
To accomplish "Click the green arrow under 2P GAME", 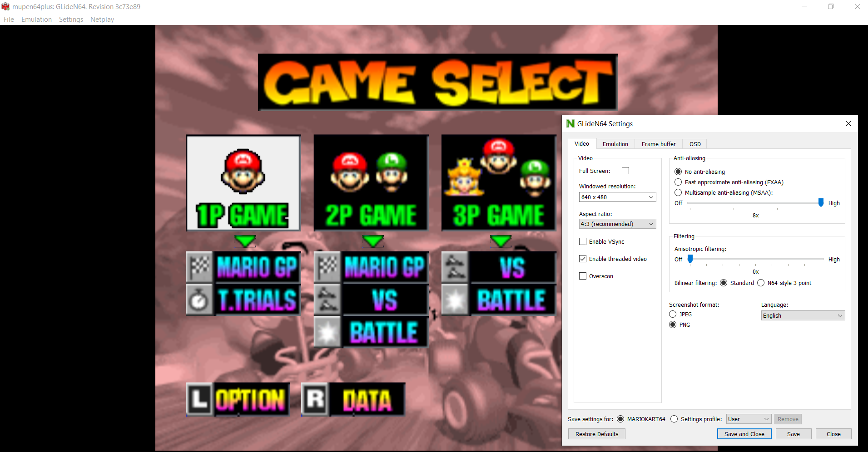I will (373, 241).
